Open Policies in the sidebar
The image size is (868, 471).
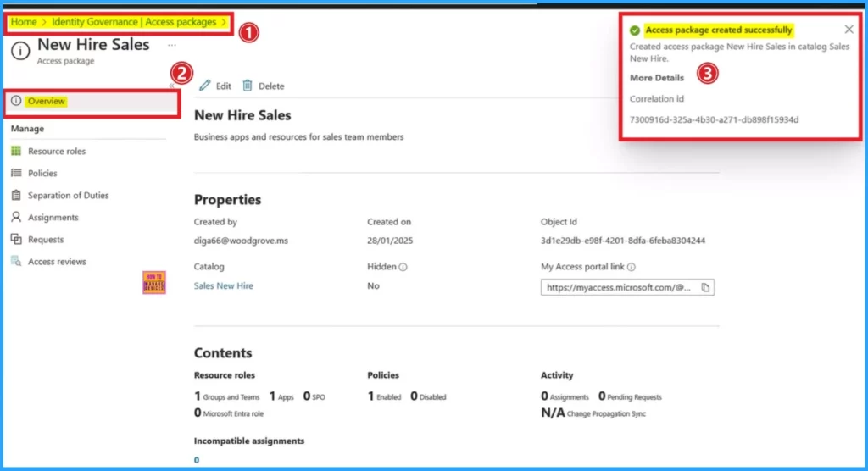point(42,173)
